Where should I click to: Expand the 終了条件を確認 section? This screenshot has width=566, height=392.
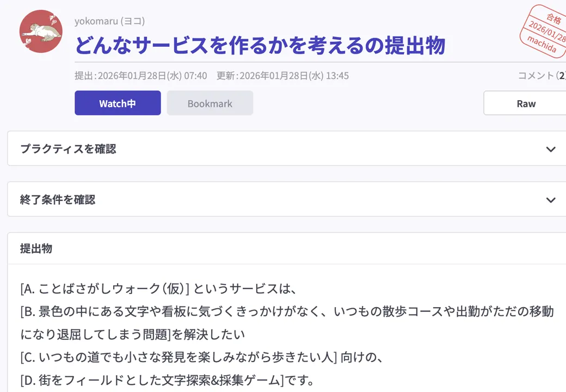[x=287, y=199]
